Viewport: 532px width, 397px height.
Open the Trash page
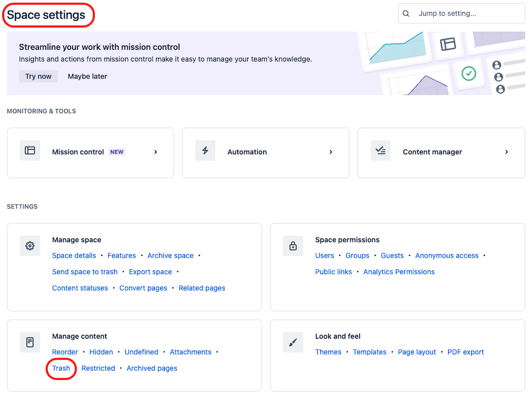click(60, 368)
